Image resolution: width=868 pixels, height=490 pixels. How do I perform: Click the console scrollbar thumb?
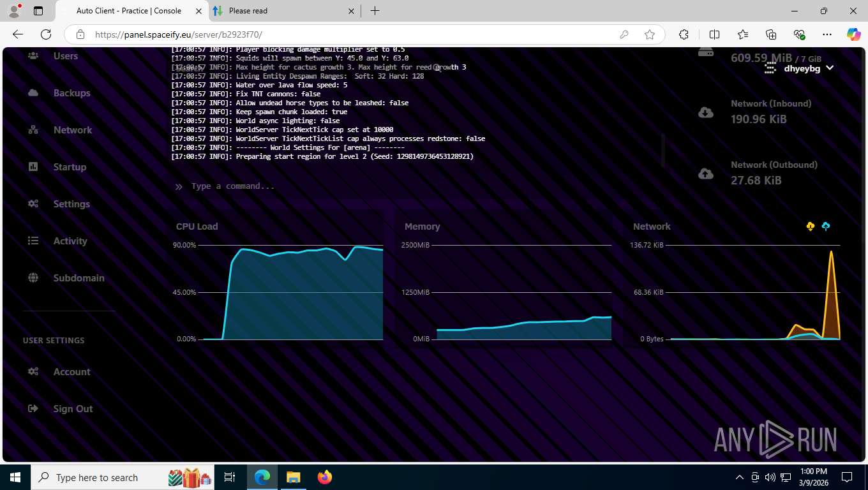(x=663, y=150)
